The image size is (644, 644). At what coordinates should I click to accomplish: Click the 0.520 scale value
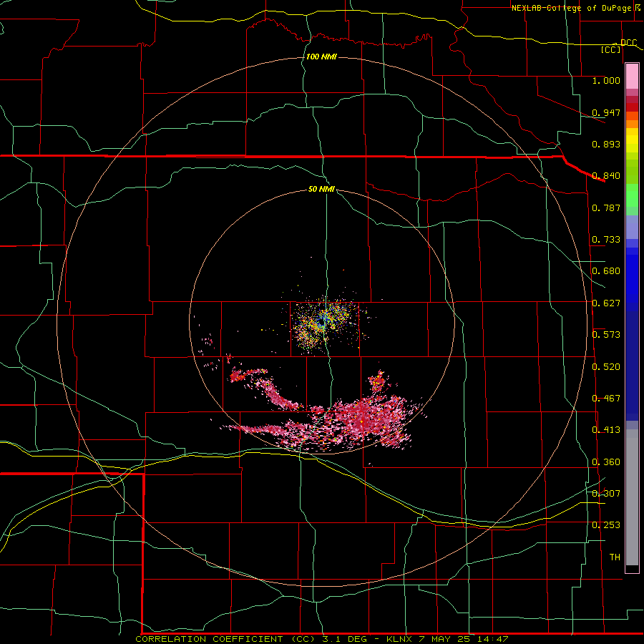(x=606, y=367)
